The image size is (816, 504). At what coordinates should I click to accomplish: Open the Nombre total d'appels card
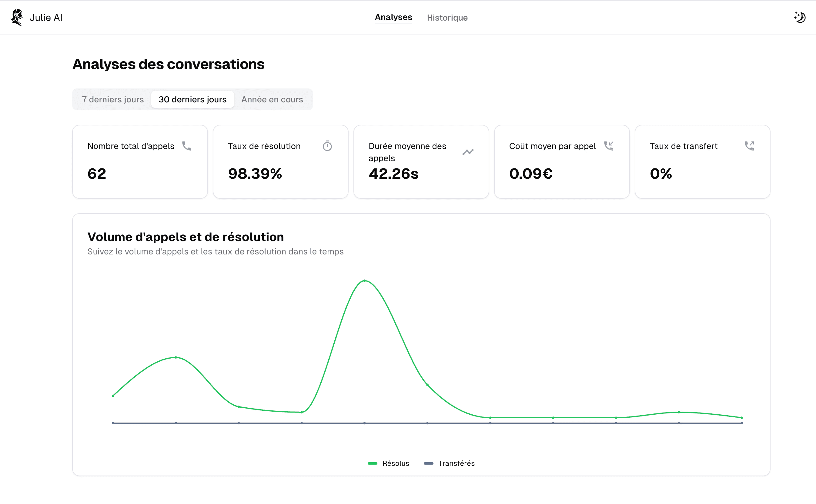[x=140, y=162]
